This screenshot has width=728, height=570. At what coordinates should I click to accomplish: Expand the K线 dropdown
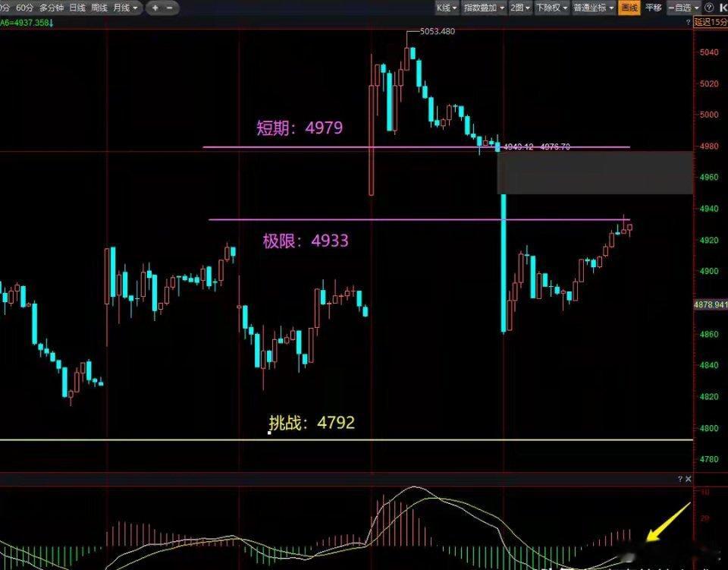click(447, 8)
